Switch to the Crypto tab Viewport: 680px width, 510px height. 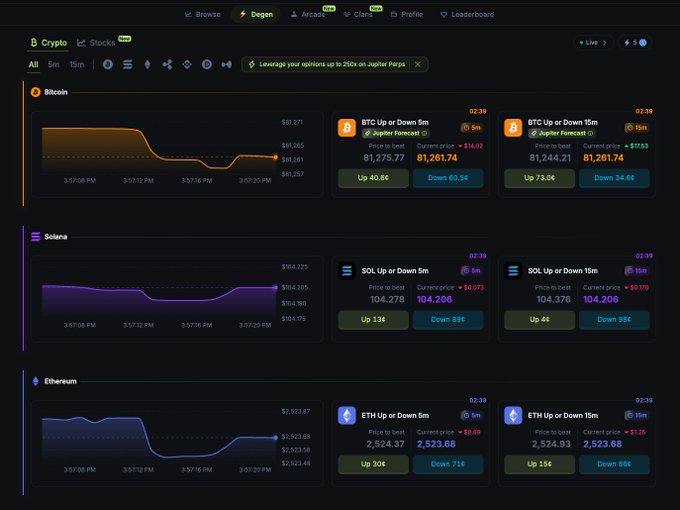48,42
